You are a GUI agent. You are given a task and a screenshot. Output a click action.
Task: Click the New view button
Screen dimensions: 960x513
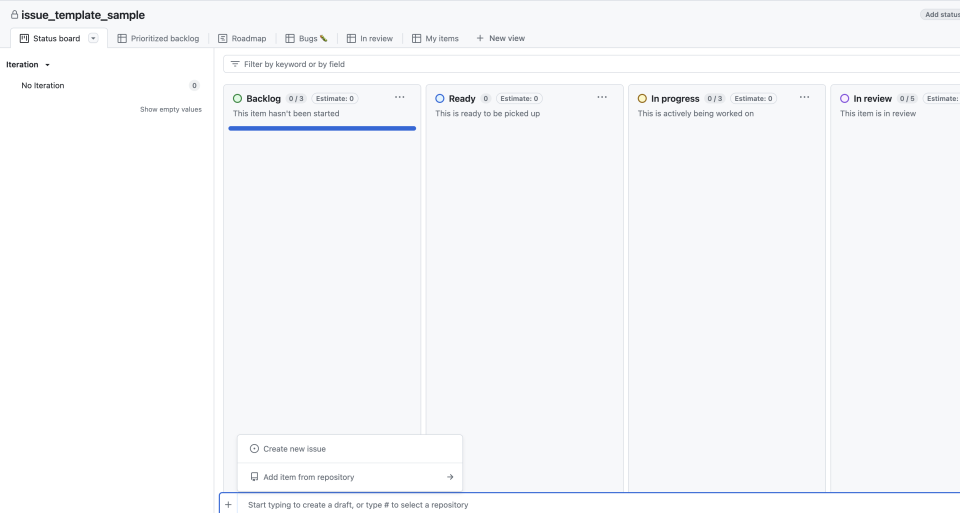(500, 39)
